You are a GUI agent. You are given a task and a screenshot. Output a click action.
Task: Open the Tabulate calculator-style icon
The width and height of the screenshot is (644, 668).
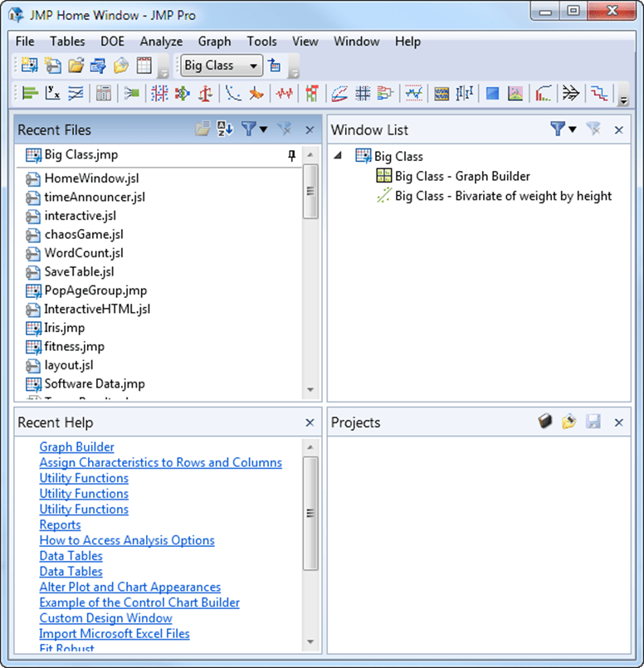[x=103, y=93]
